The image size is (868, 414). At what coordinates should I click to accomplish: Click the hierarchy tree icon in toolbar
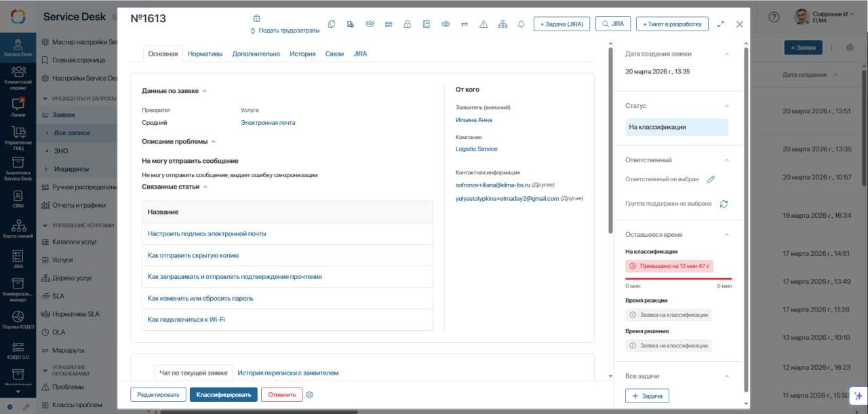[x=502, y=24]
